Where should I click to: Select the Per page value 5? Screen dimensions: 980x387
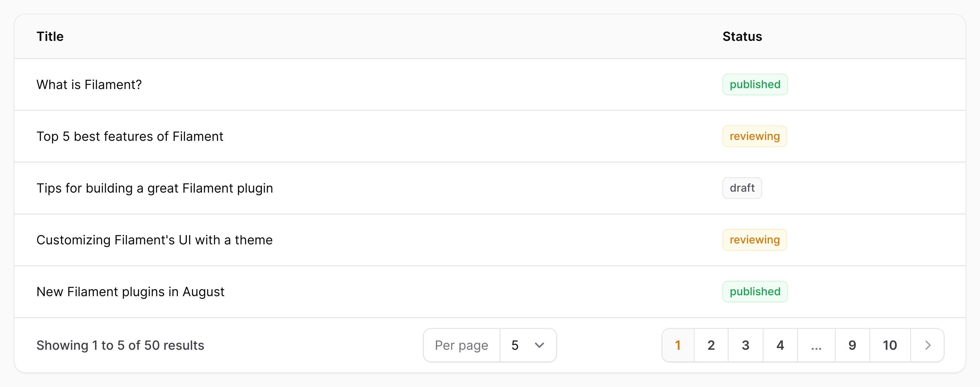(x=528, y=345)
